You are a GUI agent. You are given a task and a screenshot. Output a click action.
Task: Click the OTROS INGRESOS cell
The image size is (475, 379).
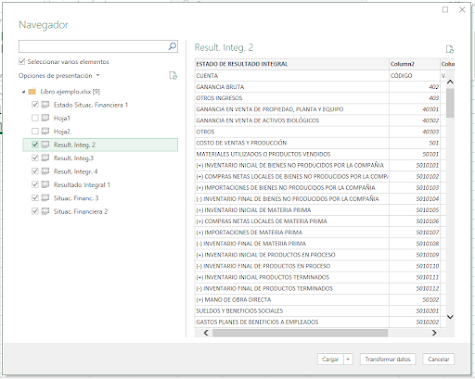tap(292, 98)
